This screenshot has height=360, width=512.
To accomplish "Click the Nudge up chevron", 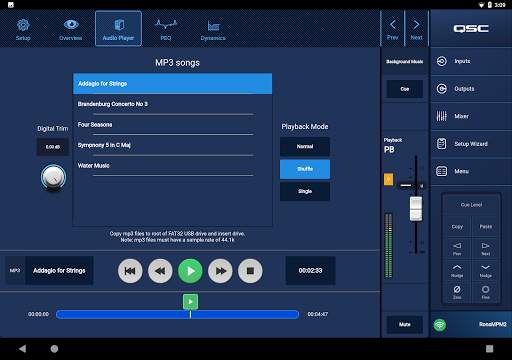I will (457, 271).
